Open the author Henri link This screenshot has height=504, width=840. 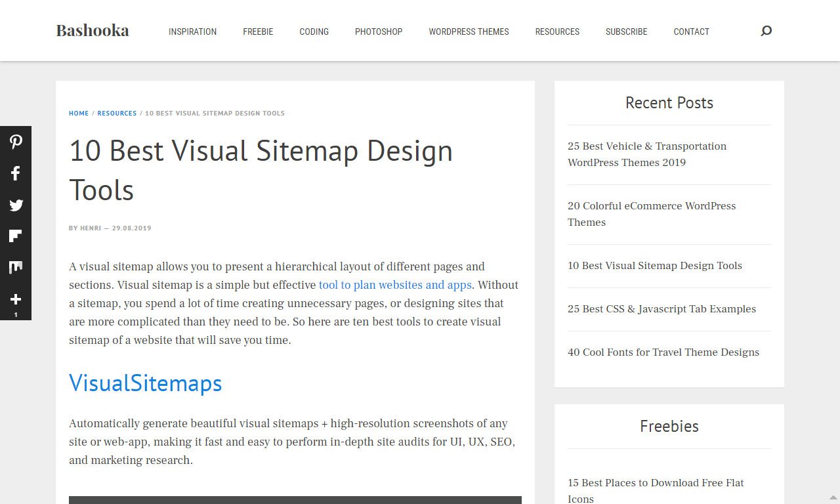coord(91,228)
